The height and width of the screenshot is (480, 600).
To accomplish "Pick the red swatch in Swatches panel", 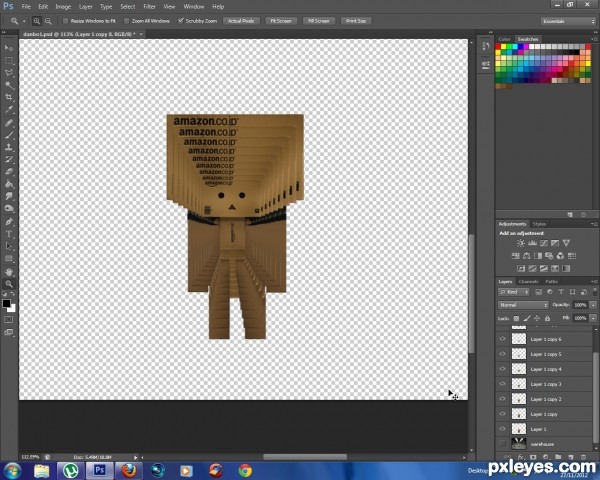I will [x=498, y=47].
